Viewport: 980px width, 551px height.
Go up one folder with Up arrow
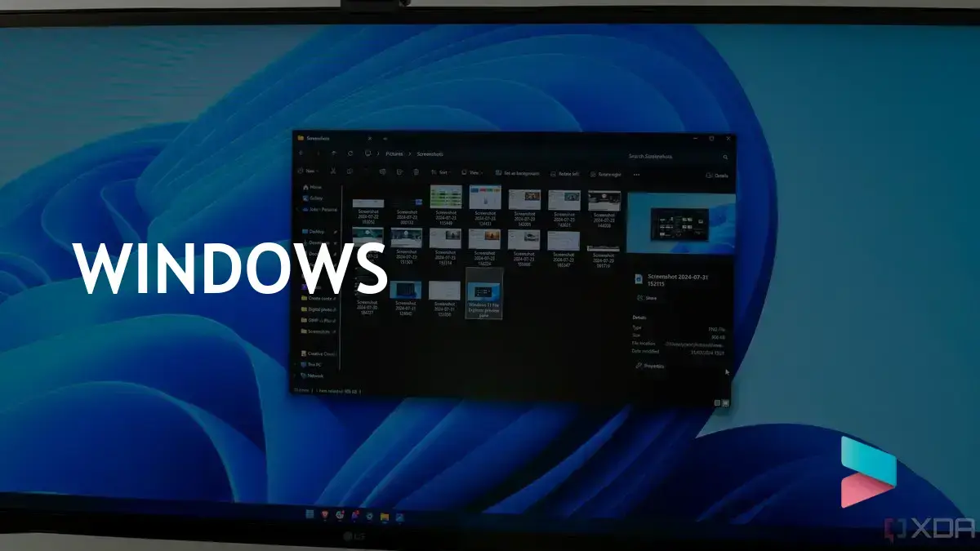click(x=333, y=153)
